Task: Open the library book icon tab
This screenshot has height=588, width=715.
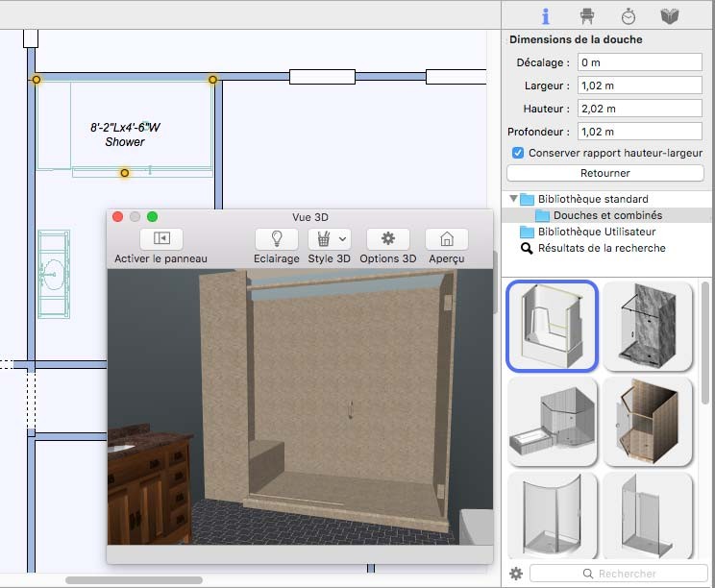Action: coord(670,15)
